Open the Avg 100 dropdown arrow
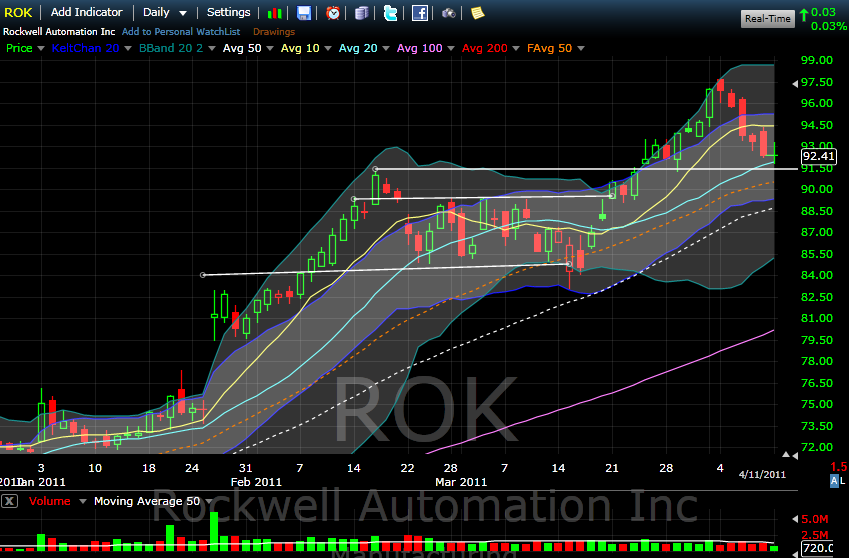Viewport: 849px width, 558px height. 450,49
